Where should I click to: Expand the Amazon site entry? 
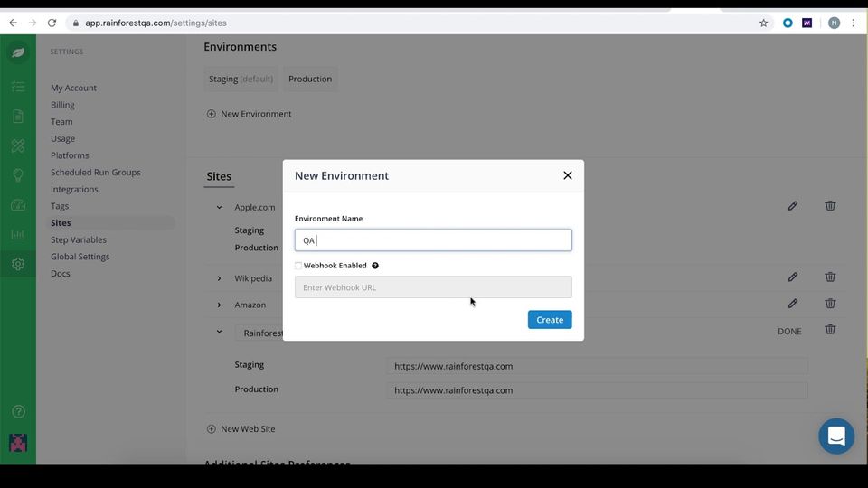pos(219,305)
